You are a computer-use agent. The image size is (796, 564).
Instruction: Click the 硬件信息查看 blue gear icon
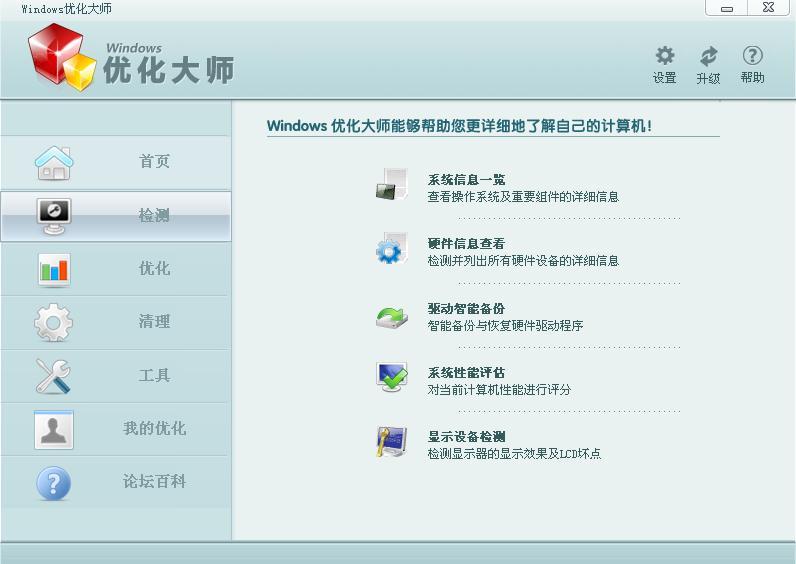click(x=392, y=248)
